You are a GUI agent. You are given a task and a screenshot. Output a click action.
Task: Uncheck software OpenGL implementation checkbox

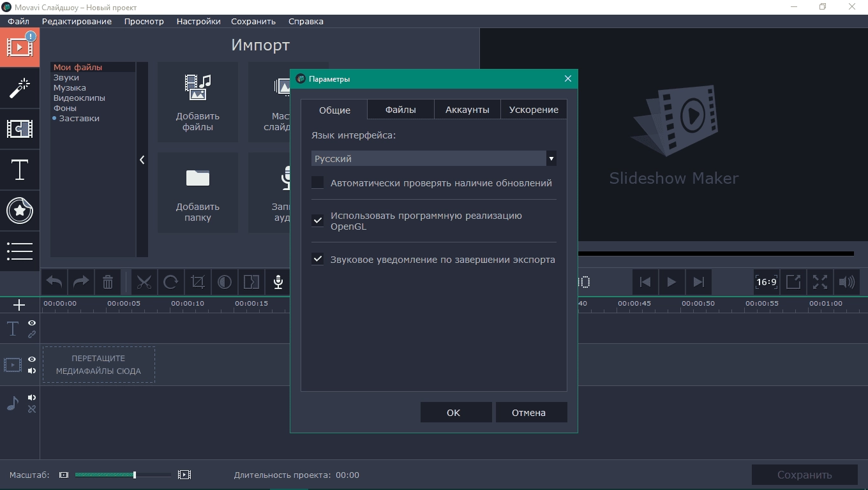pos(318,221)
